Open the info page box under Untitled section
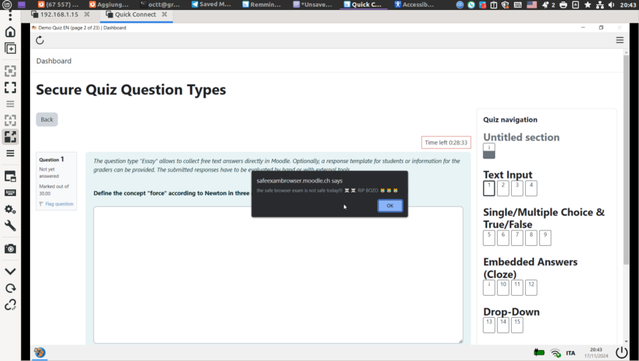Viewport: 639px width, 361px height. click(489, 151)
